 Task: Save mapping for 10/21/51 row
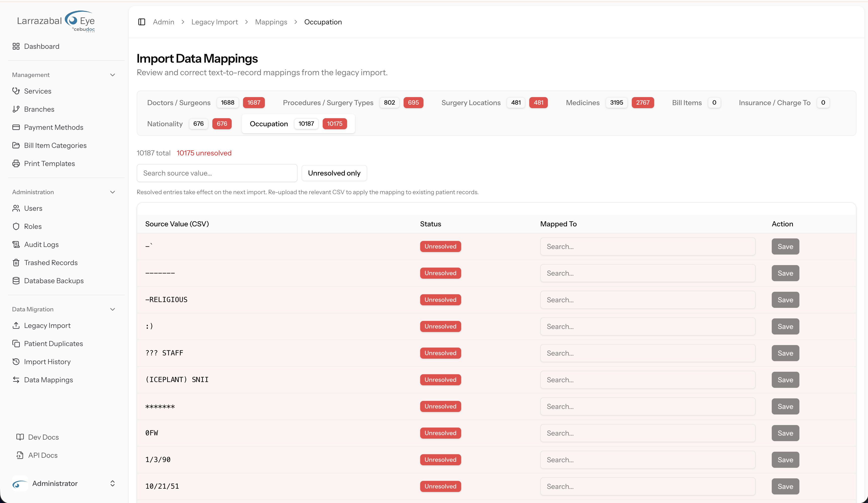(x=785, y=486)
